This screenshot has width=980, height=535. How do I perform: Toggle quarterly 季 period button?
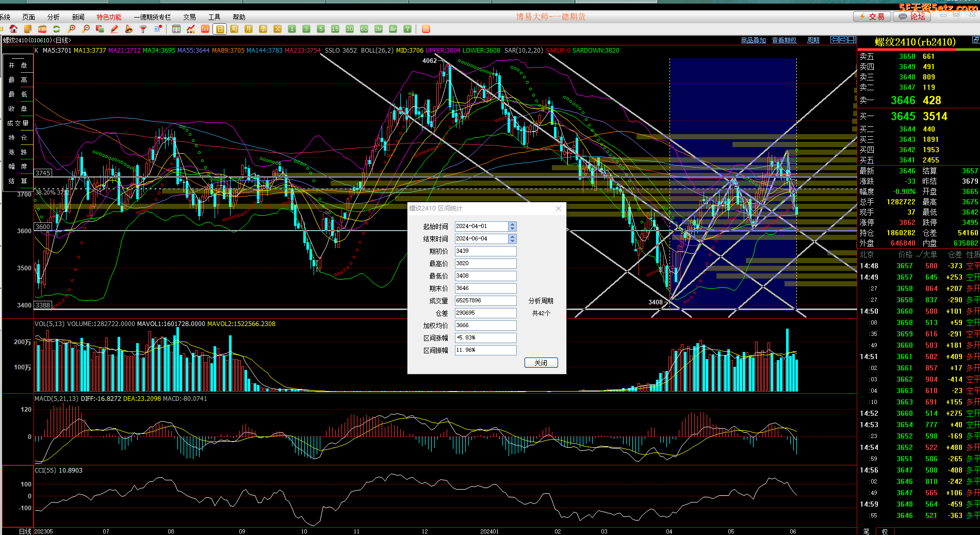pyautogui.click(x=263, y=29)
